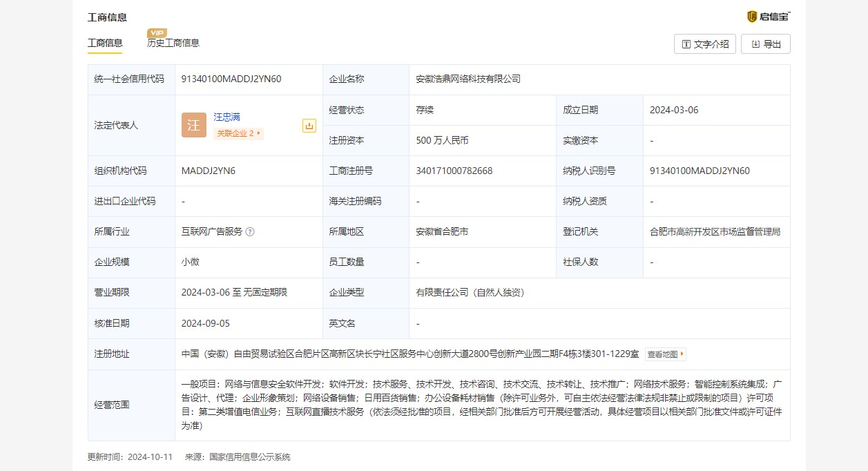Viewport: 868px width, 471px height.
Task: Click the 汪 avatar thumbnail
Action: (194, 125)
